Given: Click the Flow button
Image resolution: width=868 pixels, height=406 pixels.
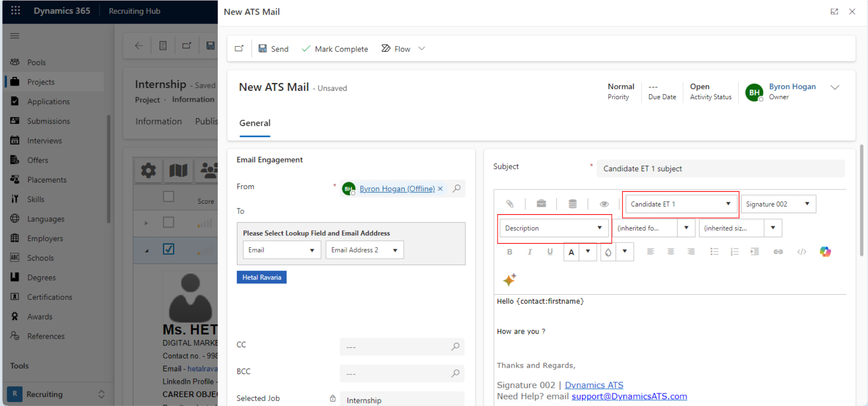Looking at the screenshot, I should pos(396,48).
